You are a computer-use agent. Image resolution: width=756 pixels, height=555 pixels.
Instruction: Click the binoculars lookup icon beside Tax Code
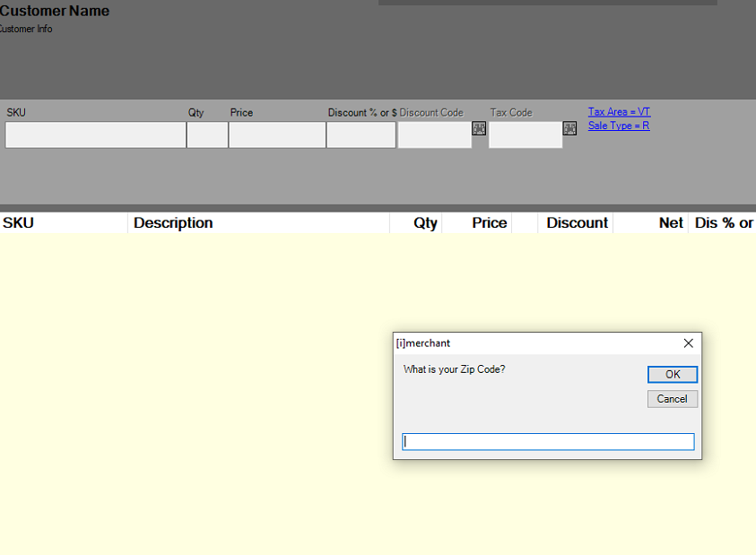coord(569,128)
